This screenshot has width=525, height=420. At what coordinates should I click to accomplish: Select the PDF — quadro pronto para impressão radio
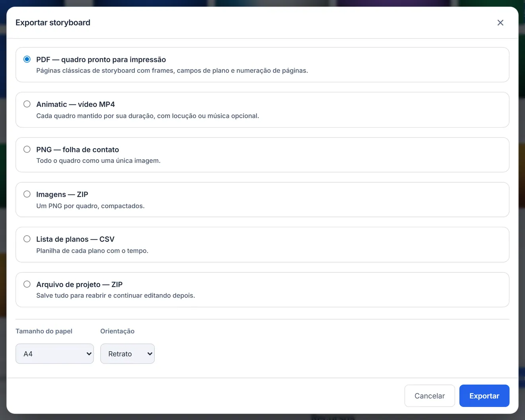pyautogui.click(x=27, y=59)
